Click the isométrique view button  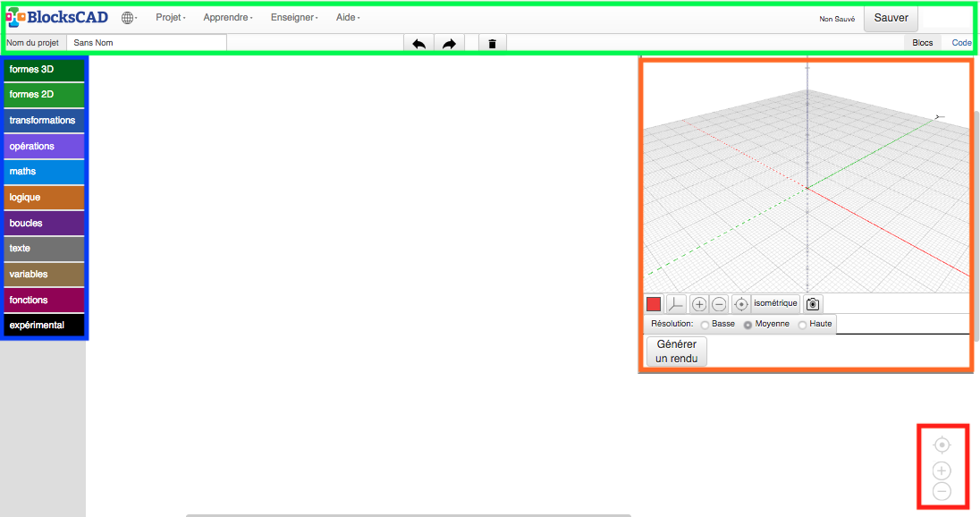coord(775,303)
